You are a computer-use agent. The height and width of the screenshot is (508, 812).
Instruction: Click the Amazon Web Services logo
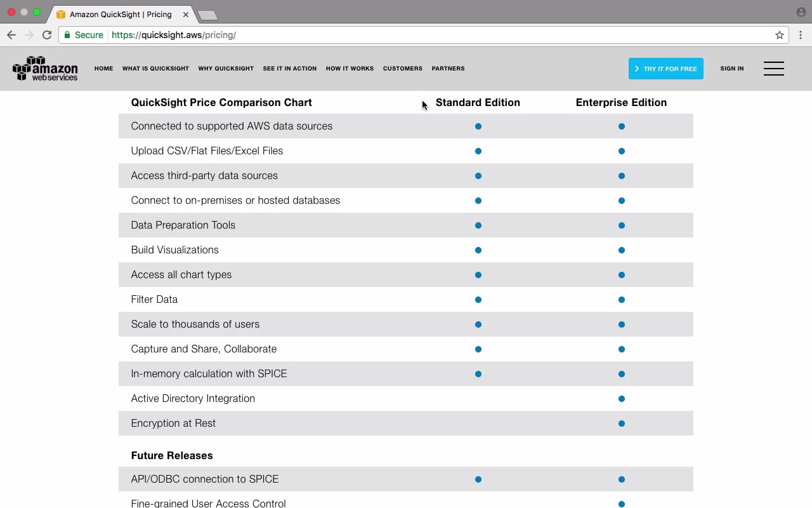(x=45, y=69)
